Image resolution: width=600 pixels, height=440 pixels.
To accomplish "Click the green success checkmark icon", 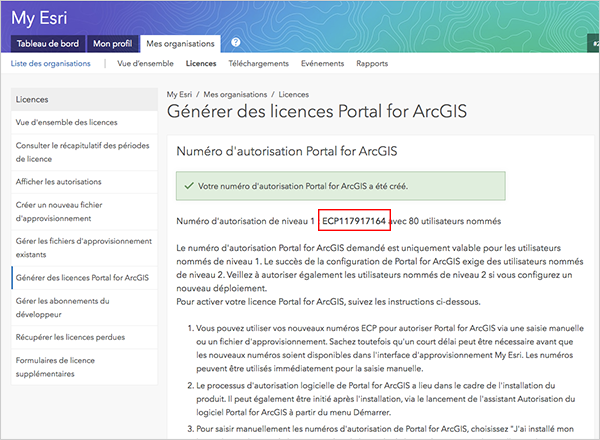I will [x=189, y=186].
